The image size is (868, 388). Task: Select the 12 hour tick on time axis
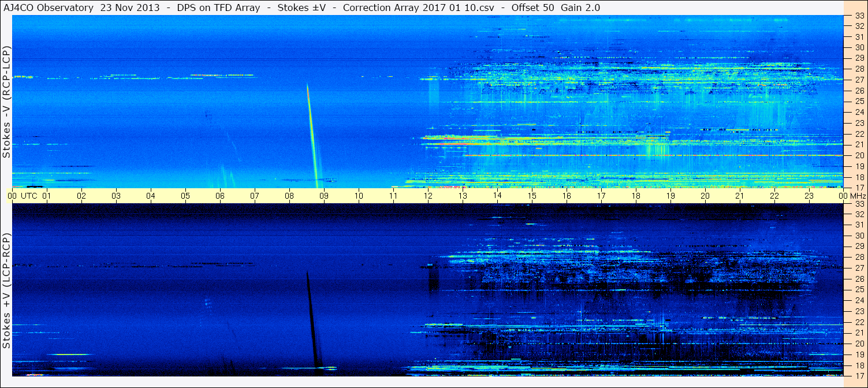(x=428, y=196)
